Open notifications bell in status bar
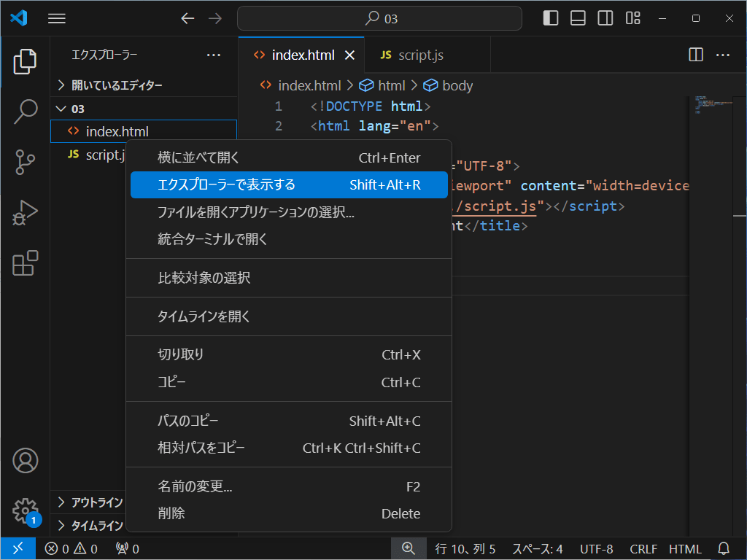 click(x=724, y=548)
